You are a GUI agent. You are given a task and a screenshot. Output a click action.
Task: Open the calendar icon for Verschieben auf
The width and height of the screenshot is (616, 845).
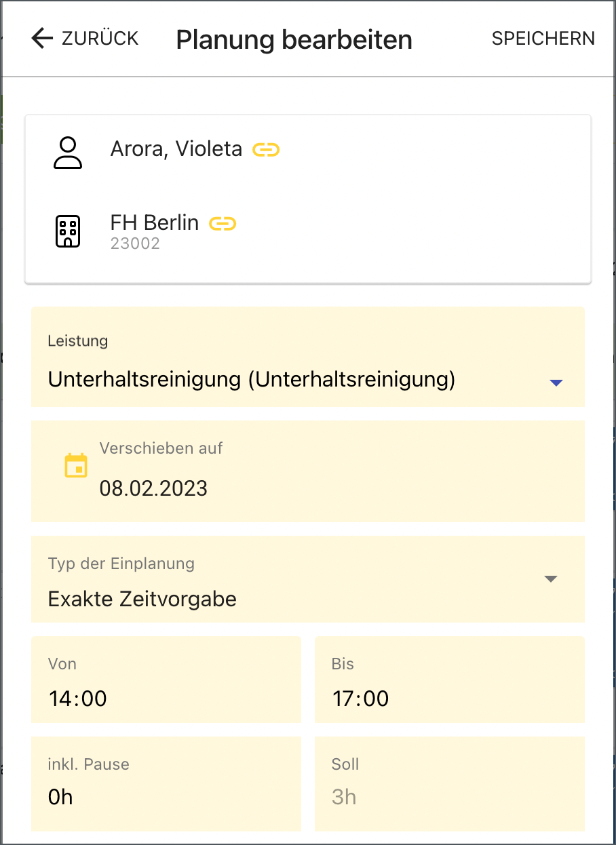coord(76,466)
